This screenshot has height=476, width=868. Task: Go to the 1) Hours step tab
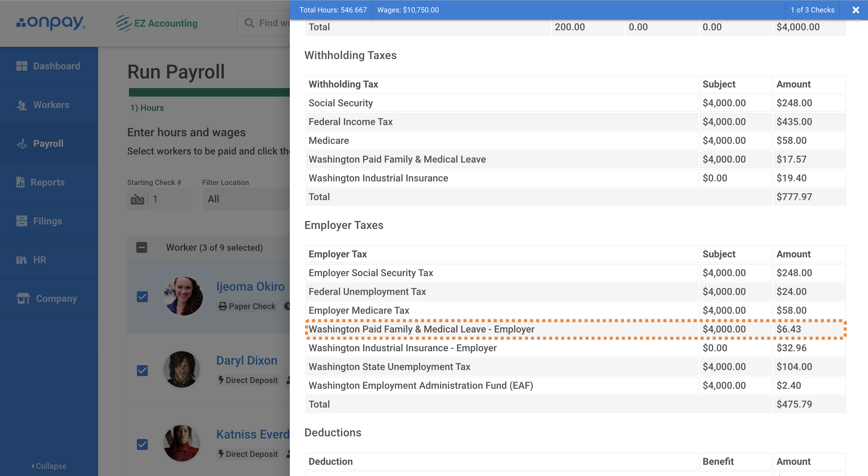(x=147, y=108)
